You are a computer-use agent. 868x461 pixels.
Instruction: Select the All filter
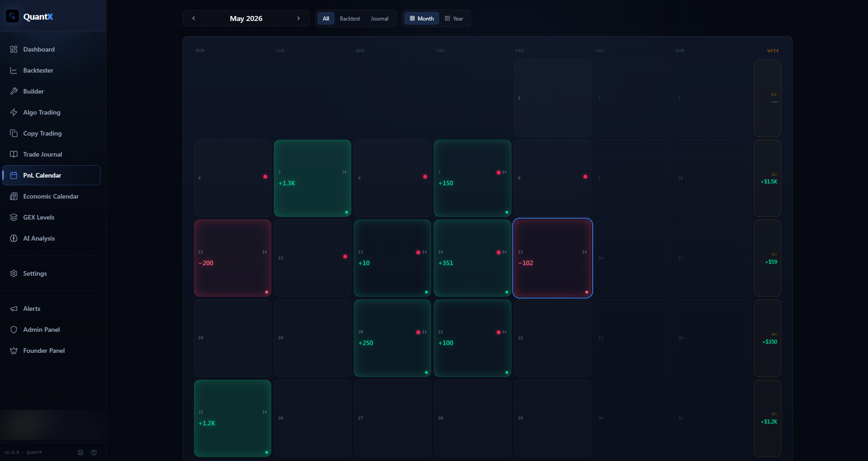click(x=326, y=18)
